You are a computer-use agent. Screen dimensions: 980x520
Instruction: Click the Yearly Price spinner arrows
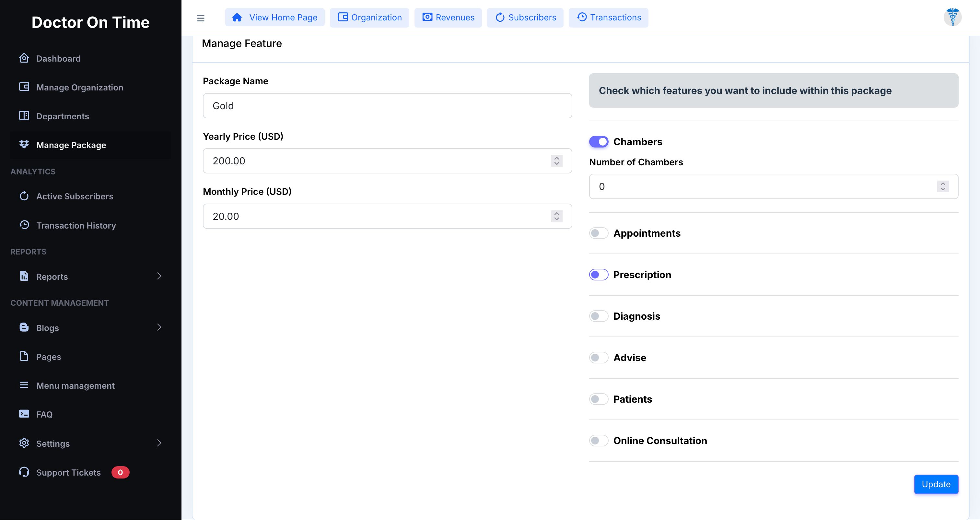point(556,161)
